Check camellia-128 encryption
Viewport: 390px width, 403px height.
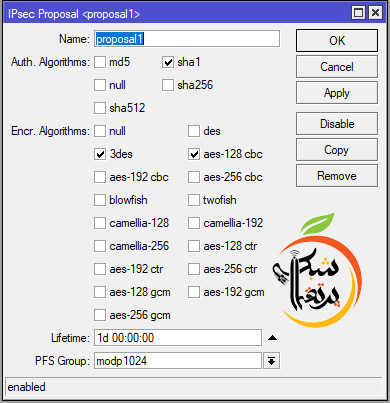tap(100, 223)
